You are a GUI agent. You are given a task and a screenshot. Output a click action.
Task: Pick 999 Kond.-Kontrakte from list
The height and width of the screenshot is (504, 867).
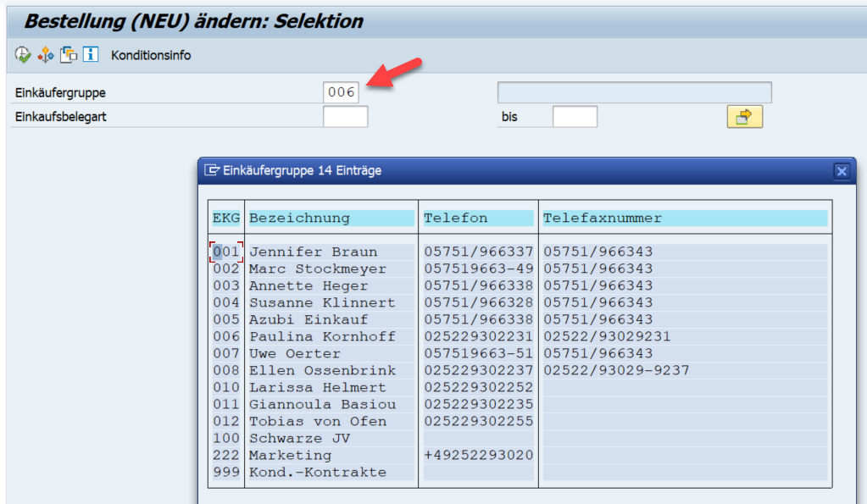coord(317,472)
